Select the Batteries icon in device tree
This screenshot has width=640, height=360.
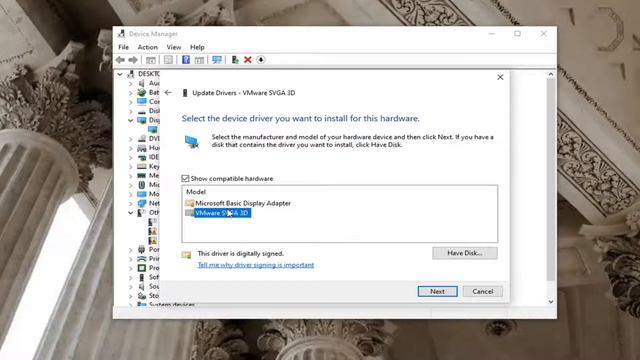pos(142,93)
